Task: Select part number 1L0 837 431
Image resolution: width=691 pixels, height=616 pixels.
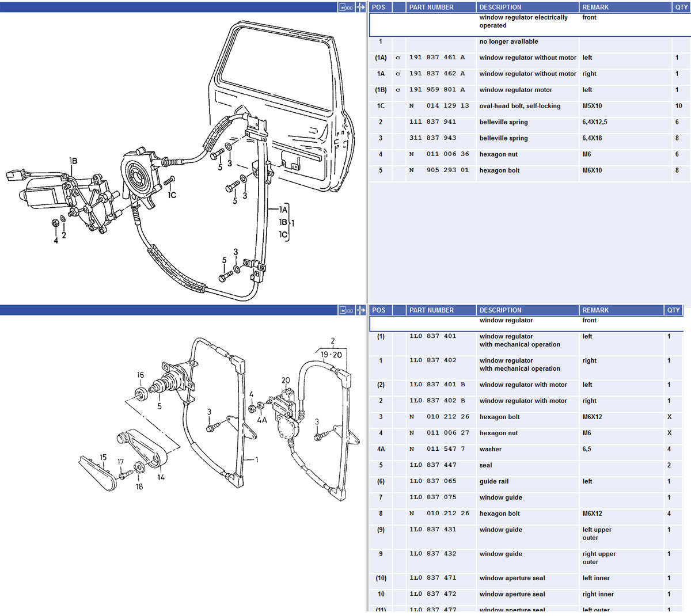Action: [x=432, y=530]
